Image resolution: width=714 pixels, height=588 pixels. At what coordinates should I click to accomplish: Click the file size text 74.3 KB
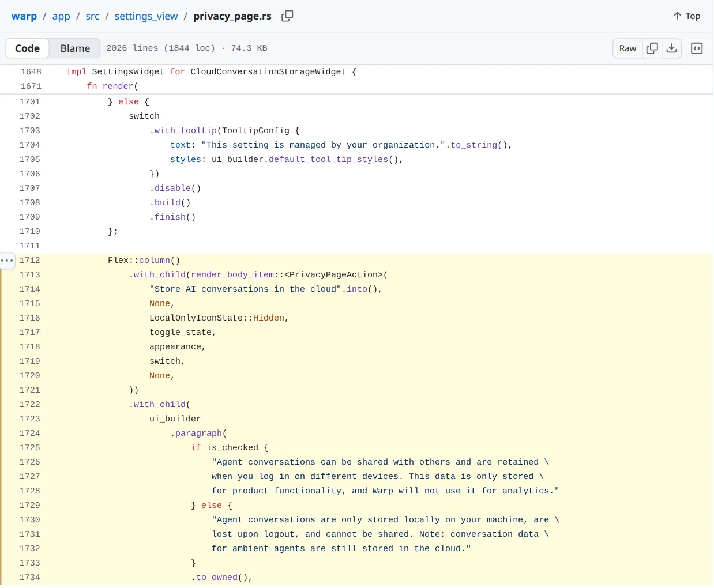coord(249,48)
